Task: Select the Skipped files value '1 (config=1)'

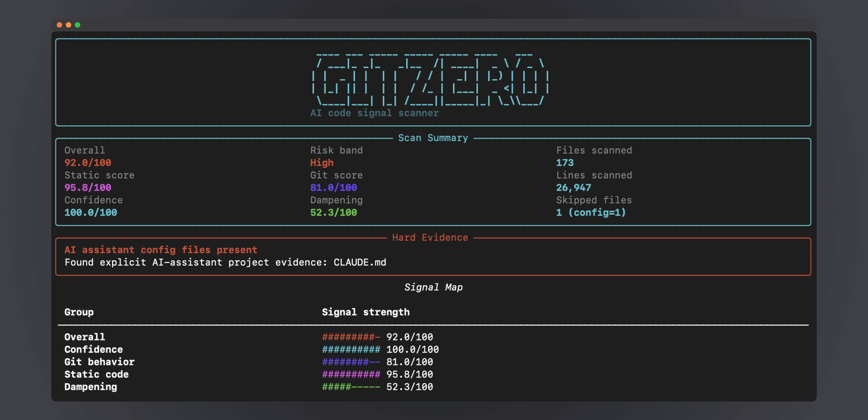Action: pyautogui.click(x=591, y=212)
